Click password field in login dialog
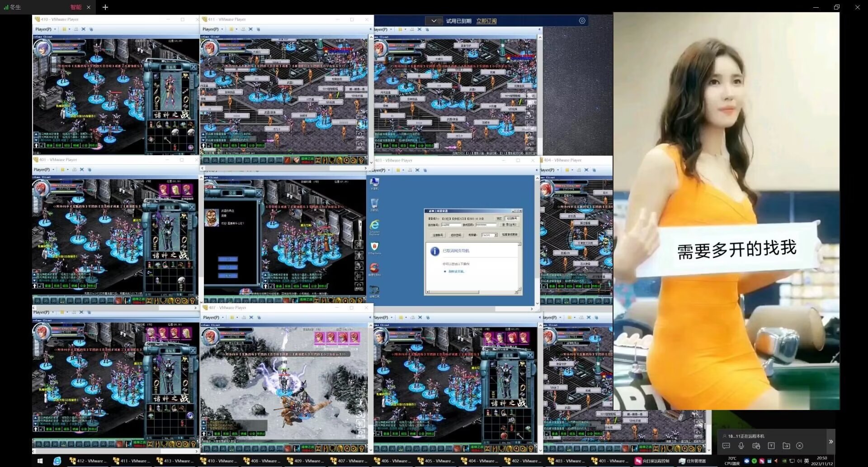Image resolution: width=868 pixels, height=467 pixels. click(x=486, y=225)
